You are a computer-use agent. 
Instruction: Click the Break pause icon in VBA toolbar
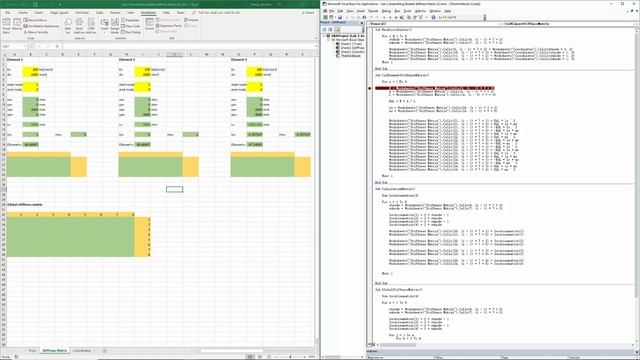(390, 18)
